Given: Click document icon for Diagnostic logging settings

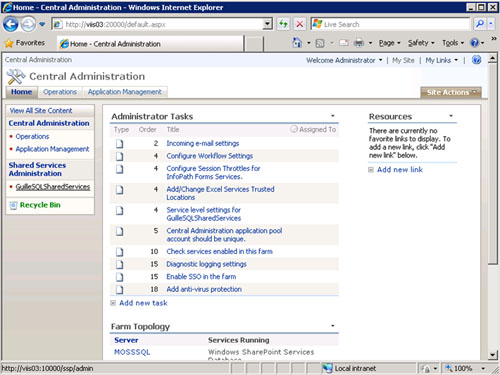Looking at the screenshot, I should pos(119,265).
